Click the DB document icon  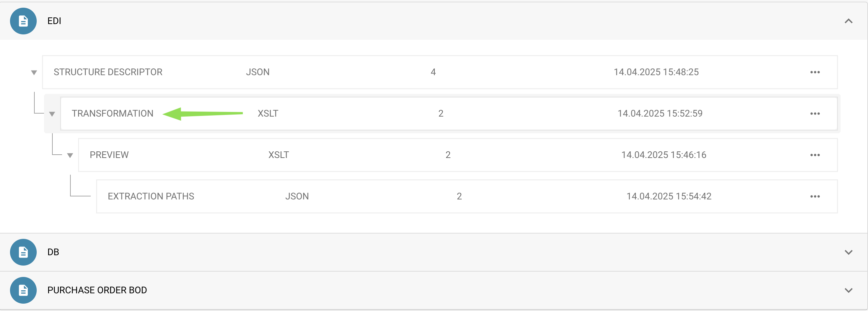[x=23, y=252]
